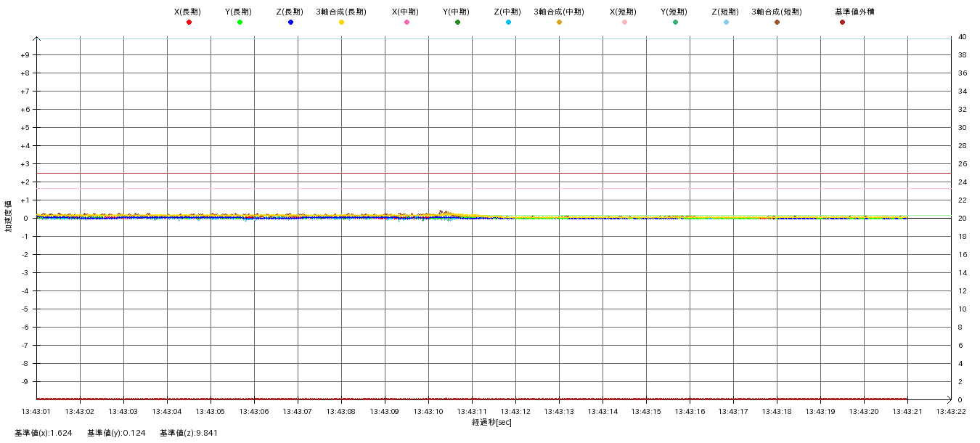The height and width of the screenshot is (443, 980).
Task: Click the yellow 3軸合成(長期) legend marker
Action: click(341, 23)
